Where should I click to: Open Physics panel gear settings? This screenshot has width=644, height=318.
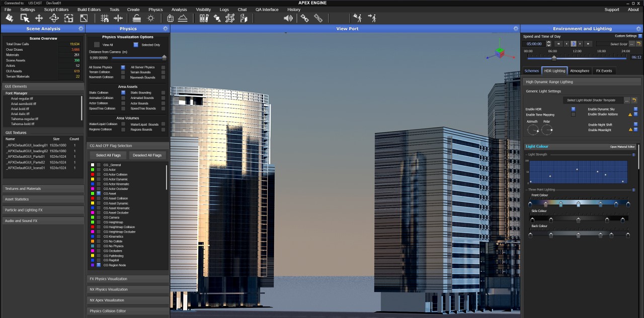tap(165, 29)
